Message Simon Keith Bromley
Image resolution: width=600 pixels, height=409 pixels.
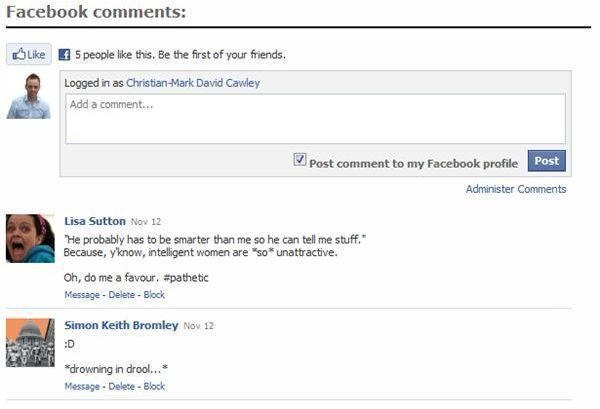82,386
